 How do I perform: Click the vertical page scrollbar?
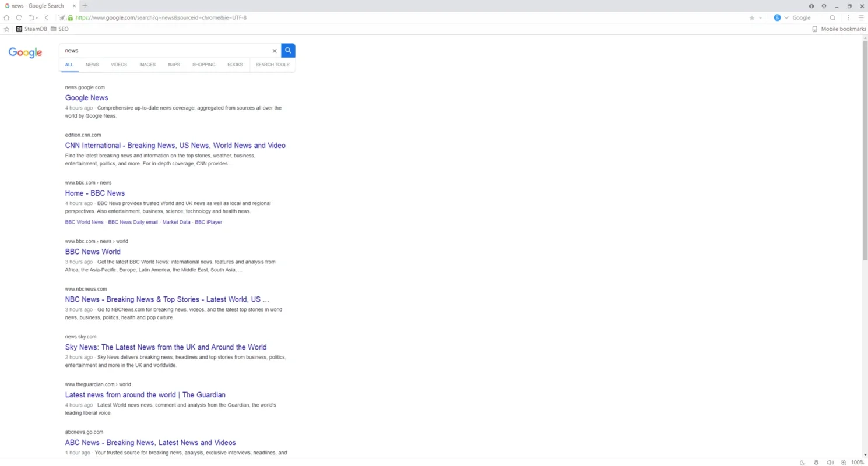pyautogui.click(x=865, y=150)
